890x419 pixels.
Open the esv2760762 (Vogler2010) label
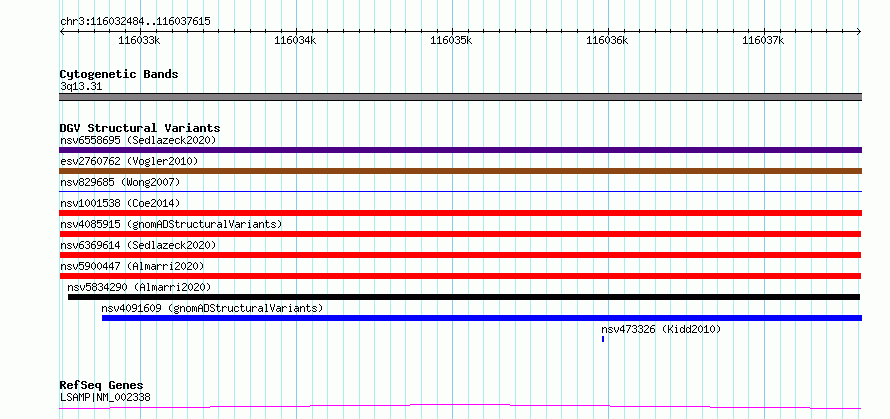coord(129,161)
